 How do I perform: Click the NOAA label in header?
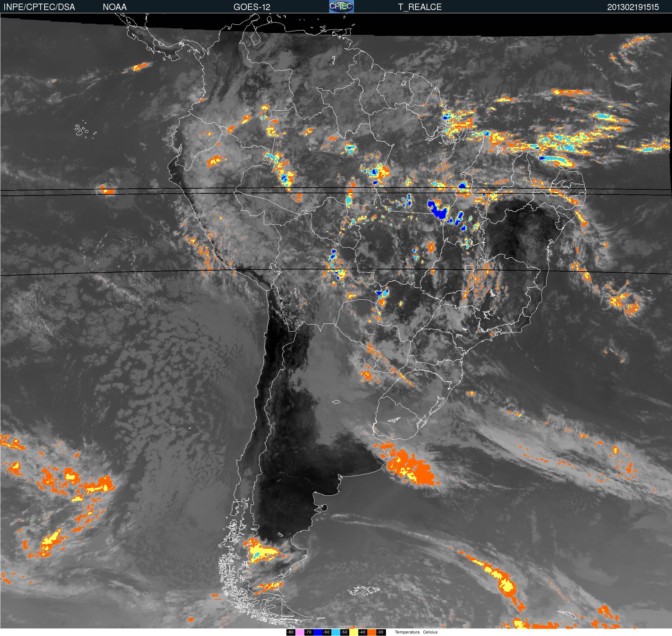[115, 7]
